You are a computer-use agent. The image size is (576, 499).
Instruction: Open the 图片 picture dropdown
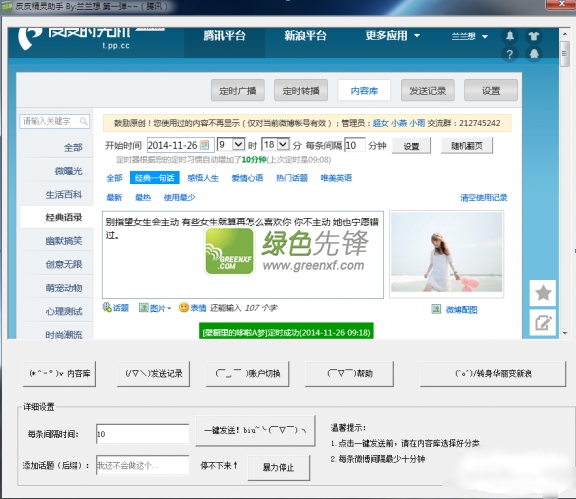[x=155, y=308]
